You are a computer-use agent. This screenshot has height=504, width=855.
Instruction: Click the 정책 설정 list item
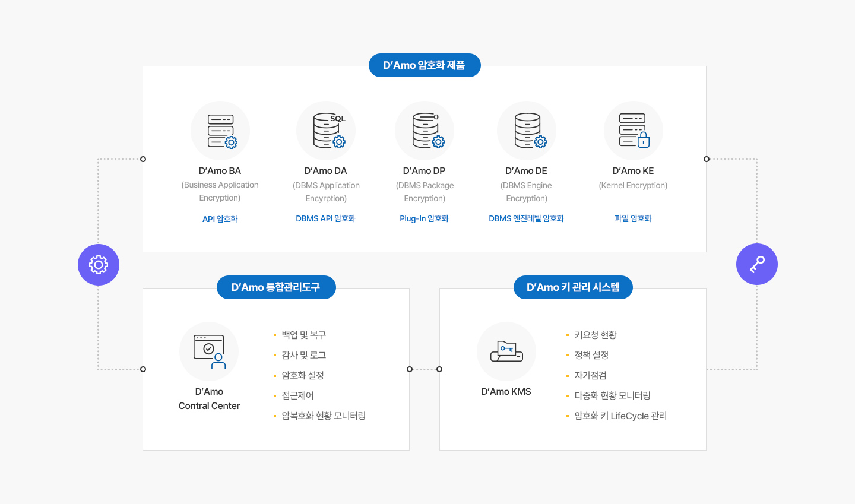(591, 355)
